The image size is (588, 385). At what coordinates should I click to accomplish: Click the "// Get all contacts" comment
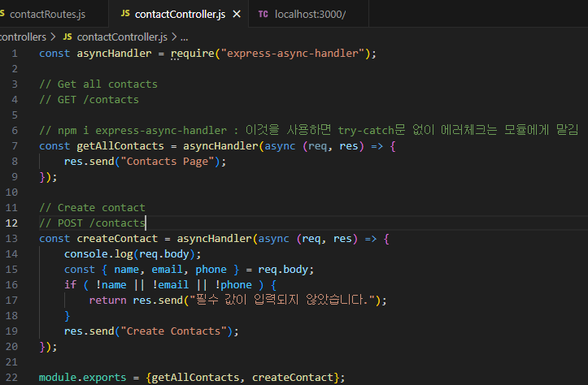click(x=98, y=84)
